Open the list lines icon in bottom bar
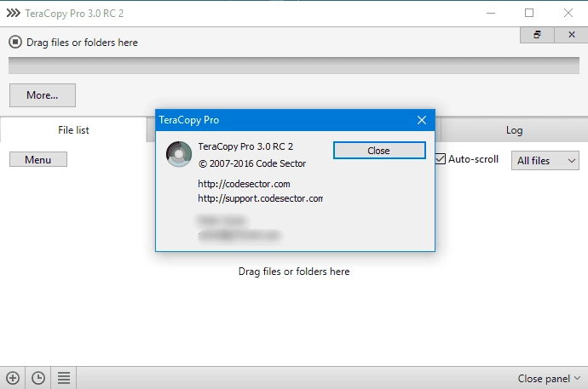This screenshot has height=389, width=588. pos(64,378)
